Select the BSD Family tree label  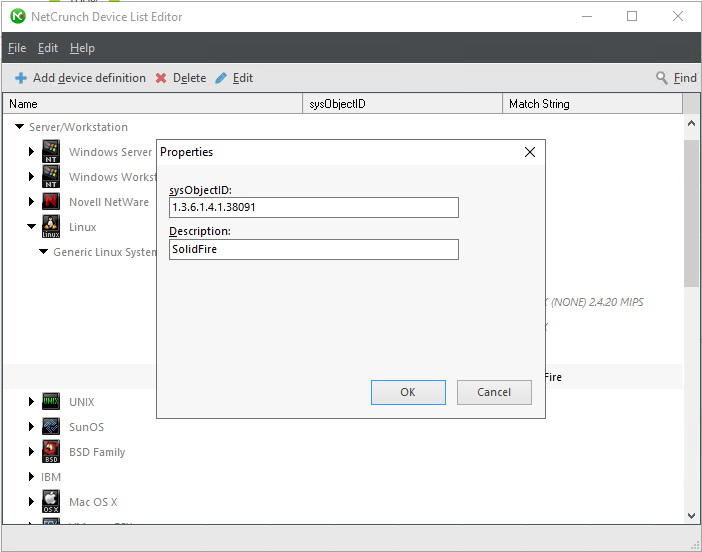97,452
